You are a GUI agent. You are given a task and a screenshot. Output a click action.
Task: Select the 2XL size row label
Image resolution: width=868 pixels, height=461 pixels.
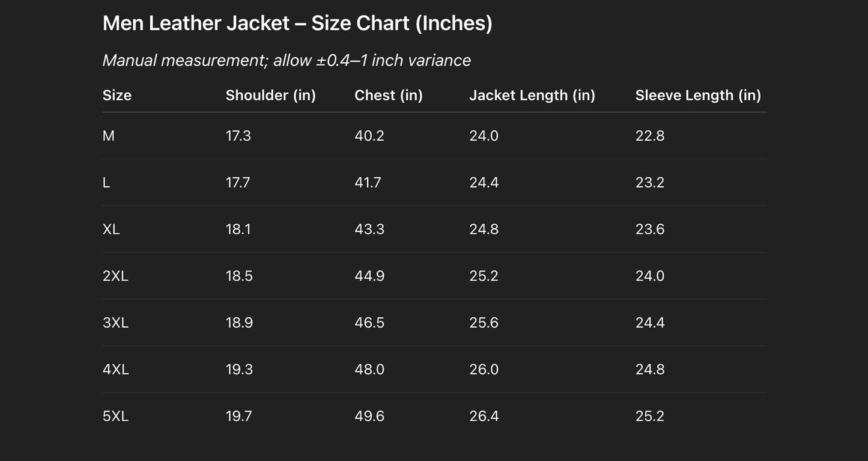[x=115, y=276]
